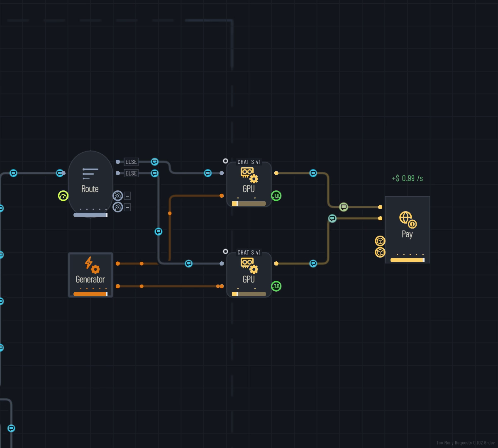Click the output port before the upper ELSE label
498x448 pixels.
[x=118, y=162]
